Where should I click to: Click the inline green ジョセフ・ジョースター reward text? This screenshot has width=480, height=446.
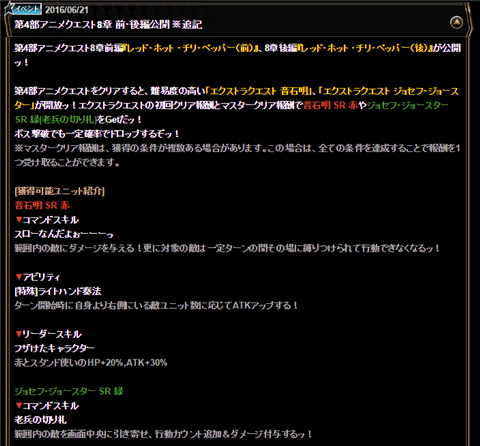point(408,105)
